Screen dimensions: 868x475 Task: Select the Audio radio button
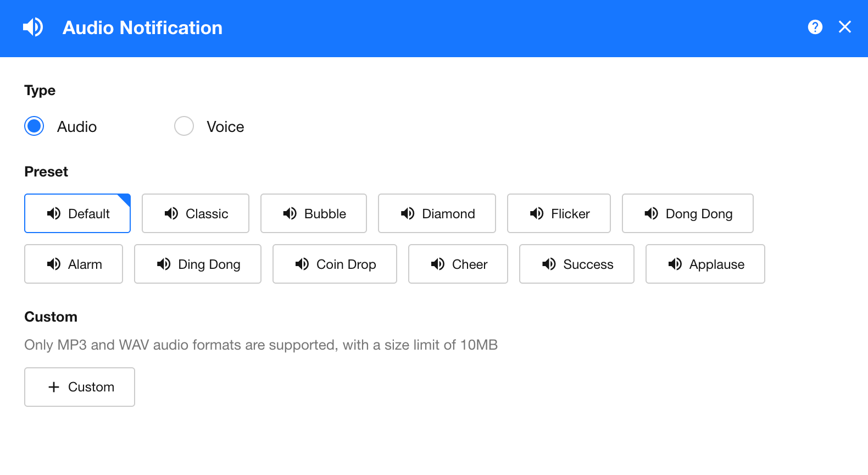(34, 126)
